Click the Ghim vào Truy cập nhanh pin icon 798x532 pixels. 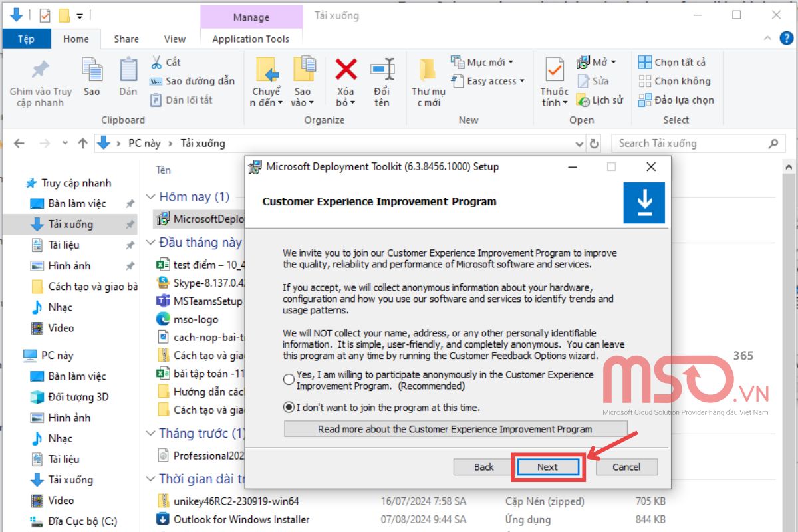click(41, 70)
